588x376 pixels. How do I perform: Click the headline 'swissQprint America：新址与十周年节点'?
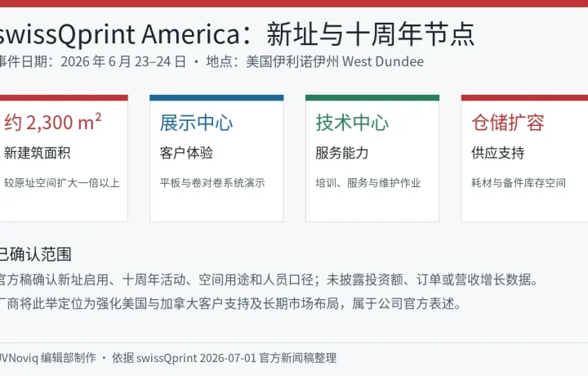coord(236,34)
